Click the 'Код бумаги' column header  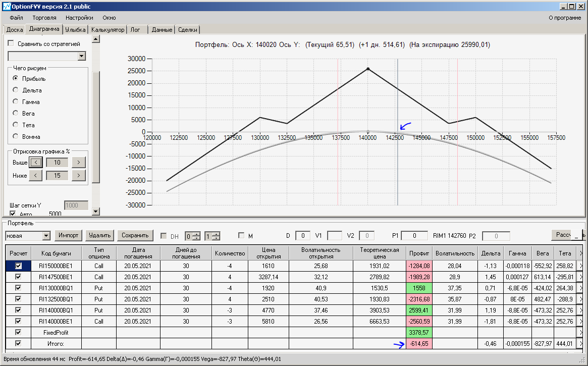(56, 253)
